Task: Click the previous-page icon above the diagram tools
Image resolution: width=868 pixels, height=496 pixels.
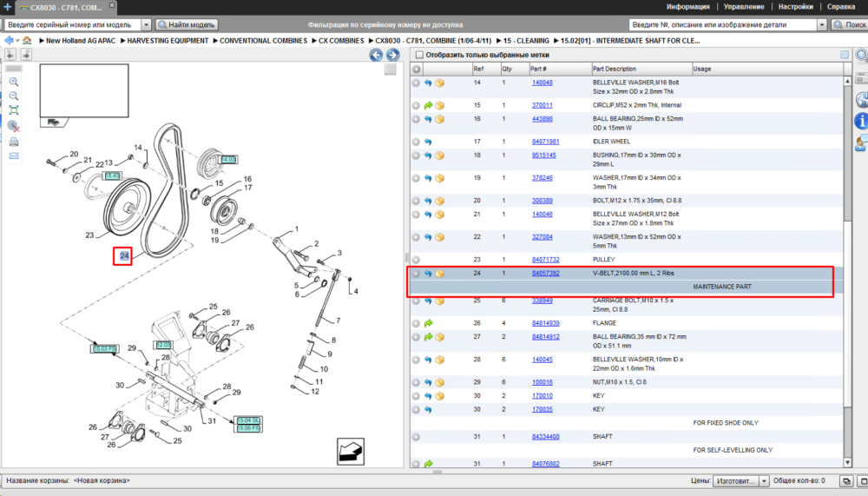Action: 10,55
